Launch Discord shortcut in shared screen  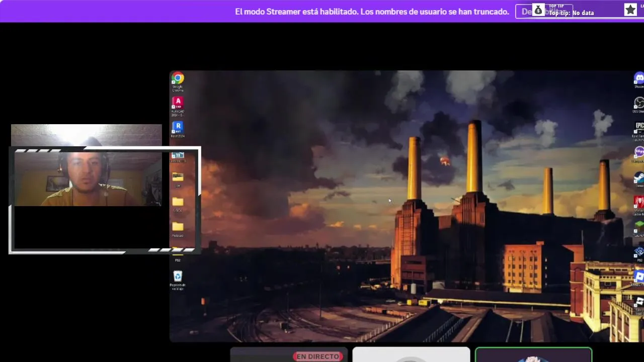pyautogui.click(x=638, y=80)
